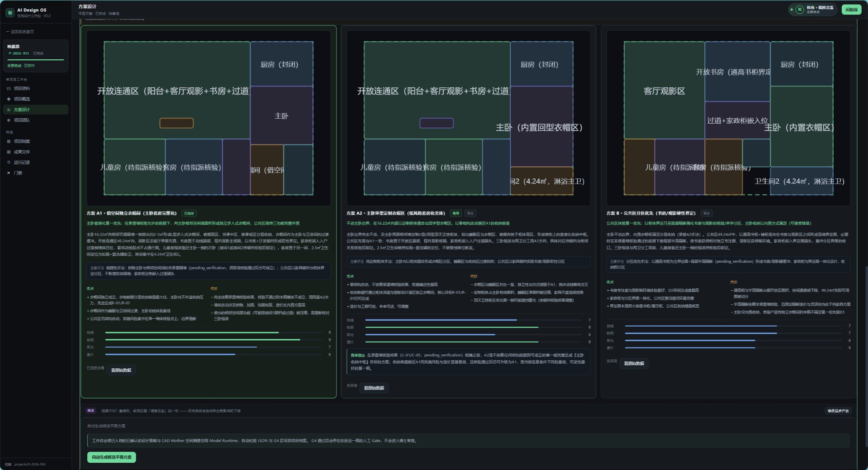Click the 方案设计 sidebar icon
Viewport: 868px width, 470px height.
8,110
